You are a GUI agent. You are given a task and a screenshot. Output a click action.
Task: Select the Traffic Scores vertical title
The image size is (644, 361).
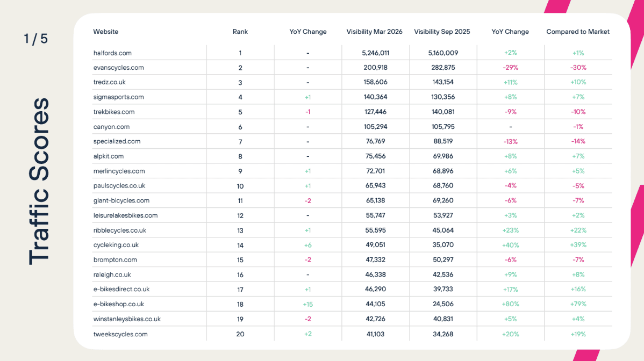point(39,180)
